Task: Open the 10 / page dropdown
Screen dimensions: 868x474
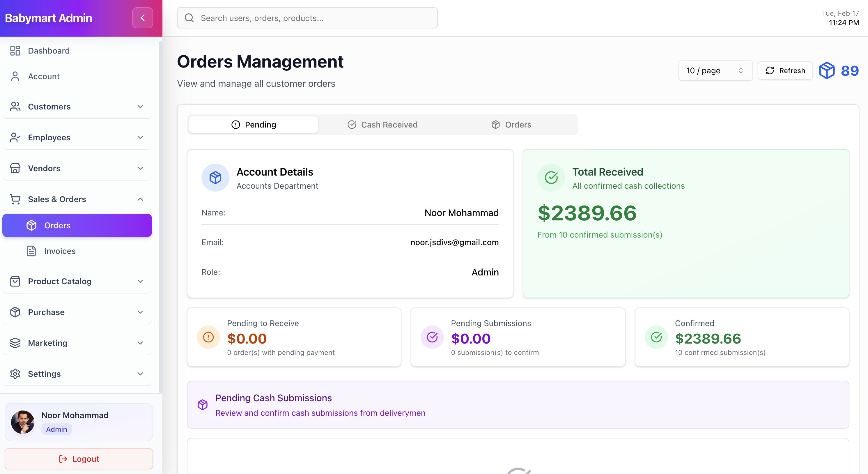Action: pos(715,70)
